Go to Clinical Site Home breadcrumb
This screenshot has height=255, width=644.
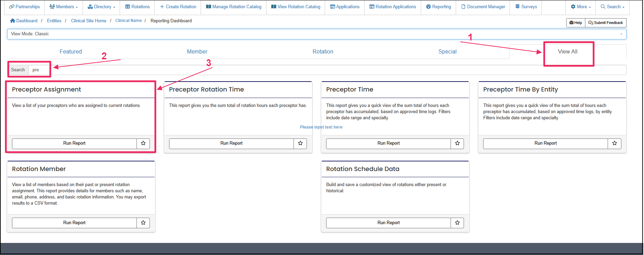click(88, 21)
